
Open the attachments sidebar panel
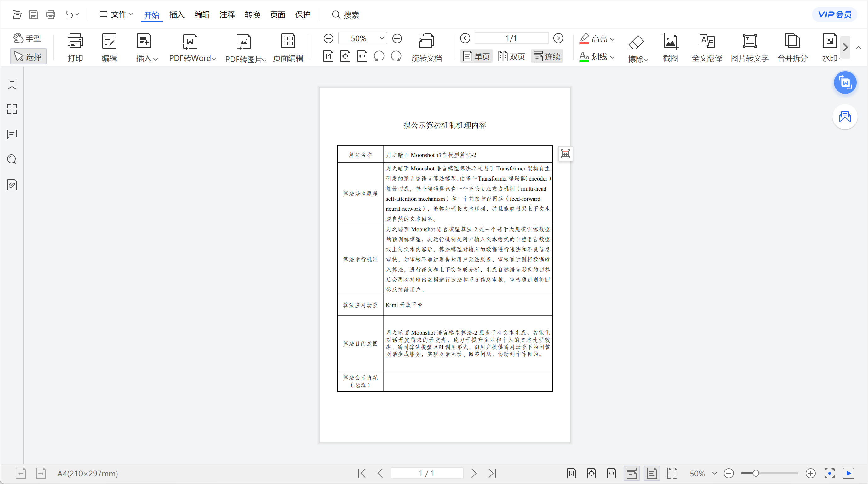tap(12, 184)
